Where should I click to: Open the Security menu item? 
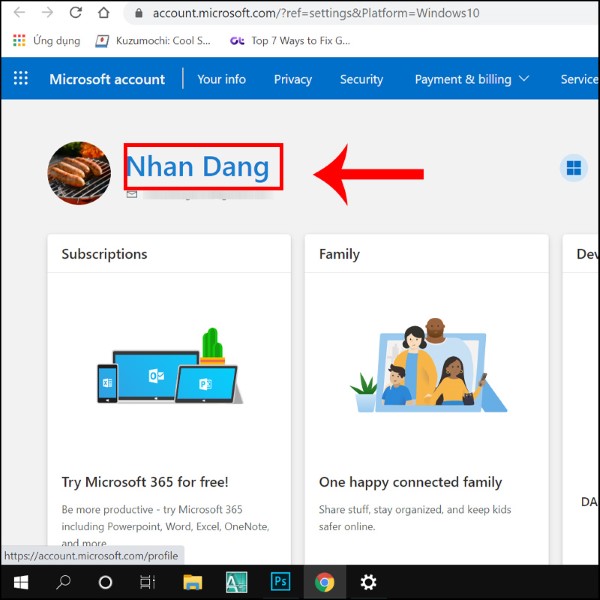tap(361, 79)
